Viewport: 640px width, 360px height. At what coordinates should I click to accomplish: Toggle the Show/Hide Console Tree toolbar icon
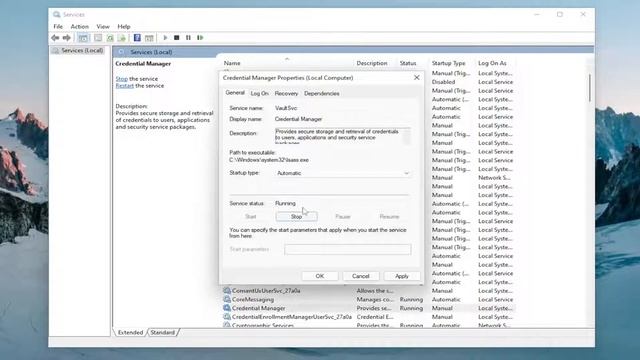83,38
